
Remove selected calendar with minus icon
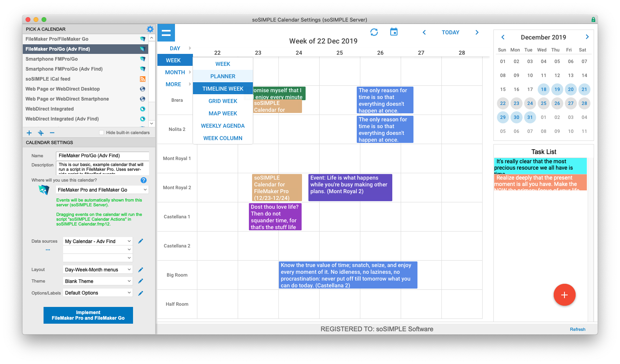(52, 133)
